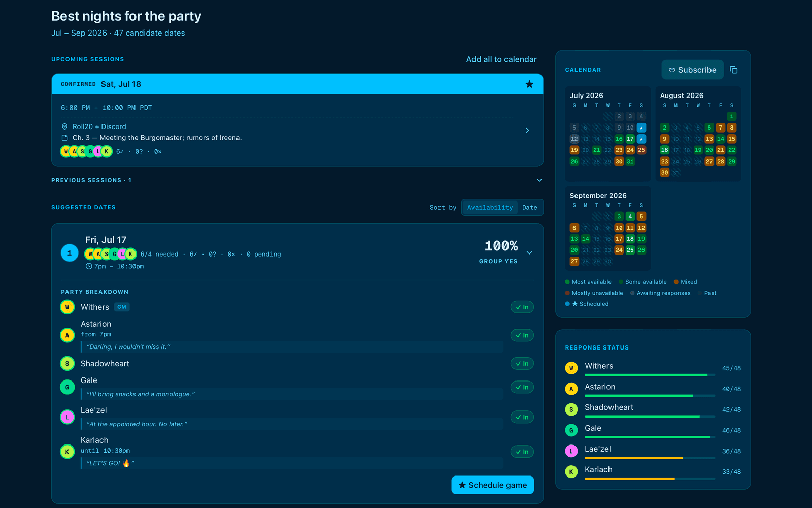Screen dimensions: 812x508
Task: Click Withers' avatar in Party Breakdown
Action: click(x=67, y=307)
